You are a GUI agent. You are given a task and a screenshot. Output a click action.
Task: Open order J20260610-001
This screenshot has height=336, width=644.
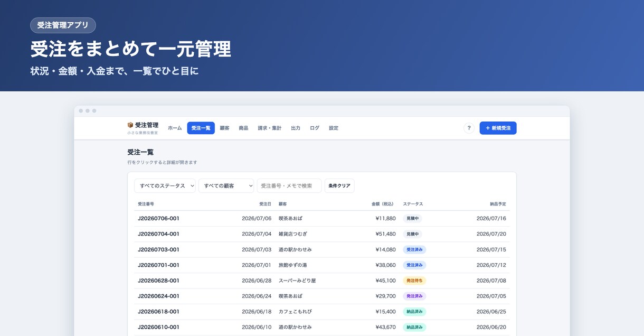coord(322,327)
